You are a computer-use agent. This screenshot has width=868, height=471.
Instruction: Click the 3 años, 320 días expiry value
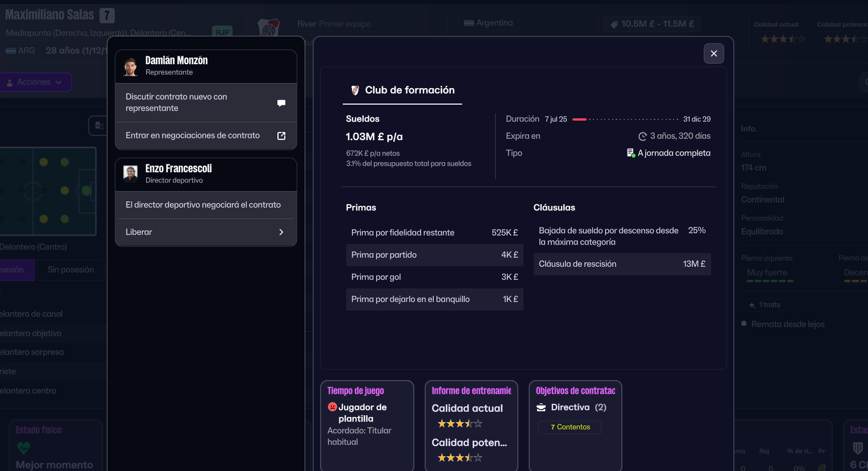(x=680, y=136)
